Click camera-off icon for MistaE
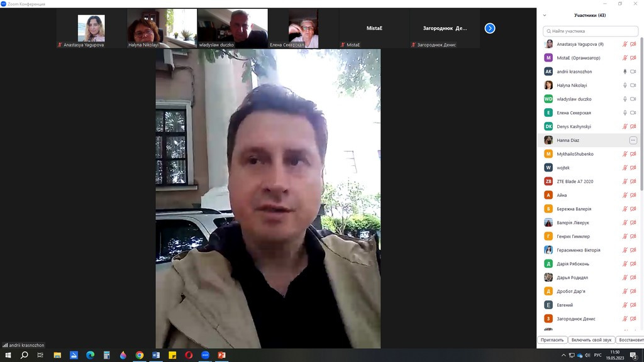 point(633,58)
